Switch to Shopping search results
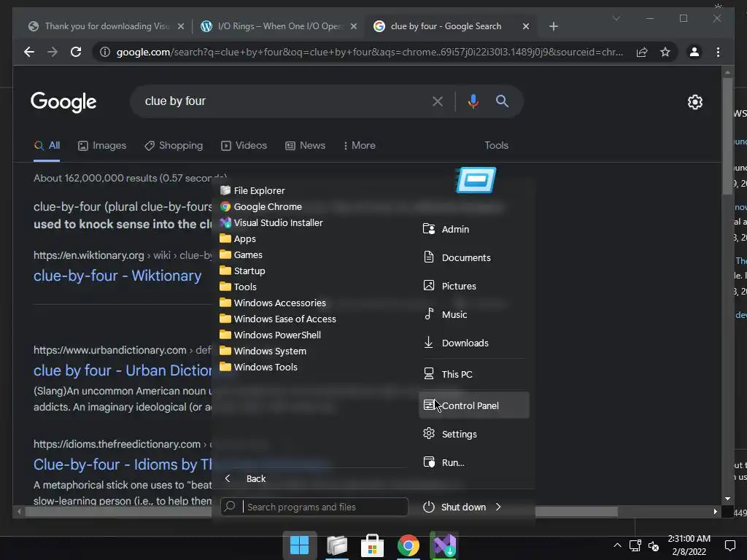Screen dimensions: 747x560 click(x=174, y=145)
